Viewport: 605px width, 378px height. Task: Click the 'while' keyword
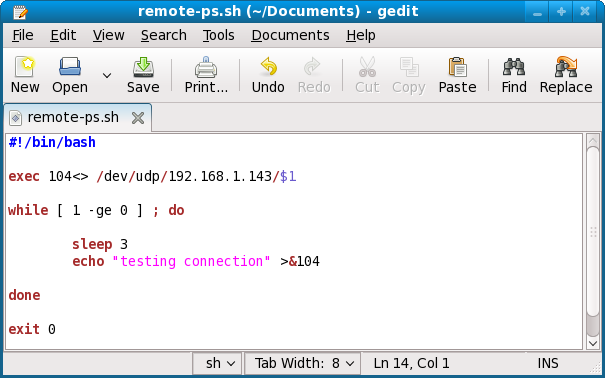click(28, 210)
